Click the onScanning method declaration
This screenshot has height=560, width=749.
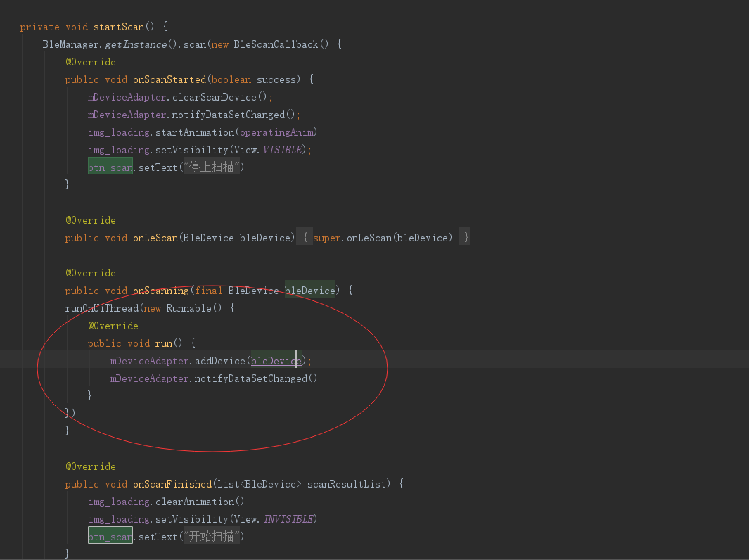point(160,290)
